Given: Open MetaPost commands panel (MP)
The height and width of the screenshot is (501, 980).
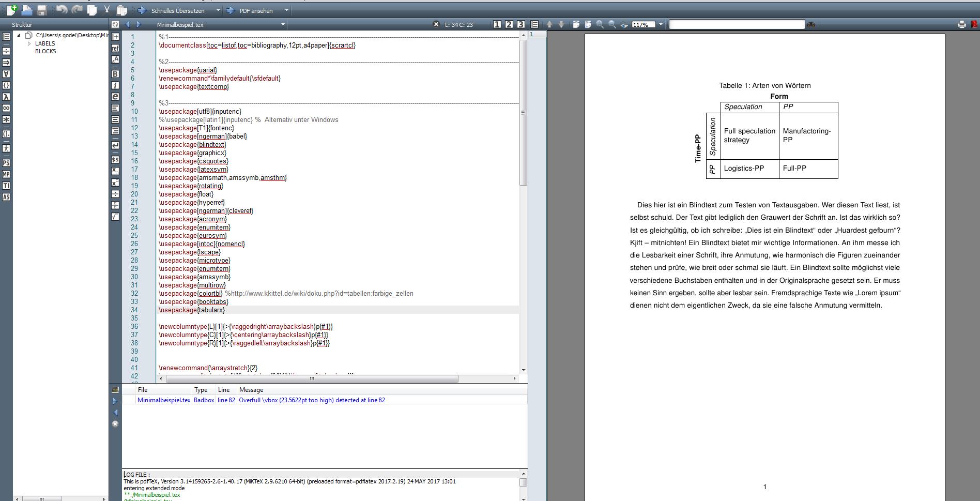Looking at the screenshot, I should [6, 174].
